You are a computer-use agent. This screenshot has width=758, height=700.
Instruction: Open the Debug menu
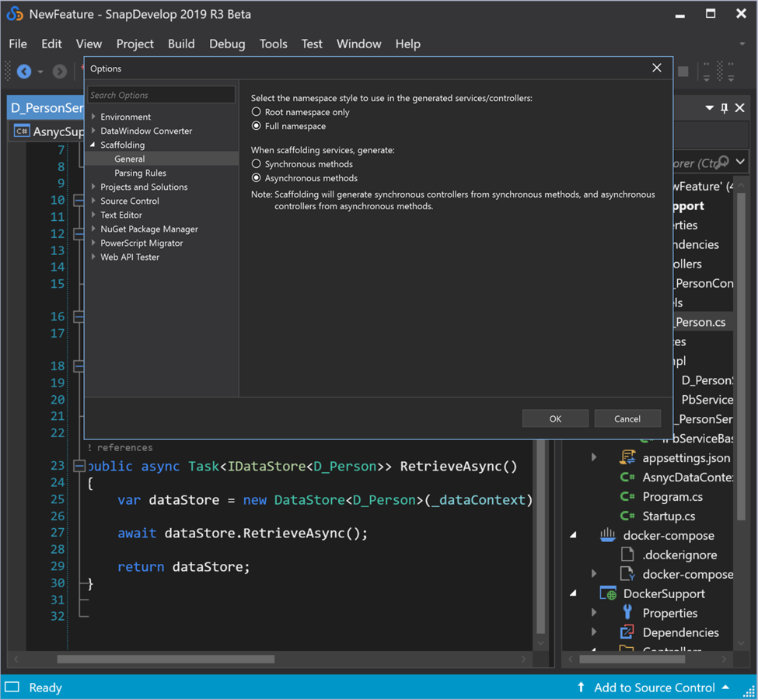[x=227, y=44]
